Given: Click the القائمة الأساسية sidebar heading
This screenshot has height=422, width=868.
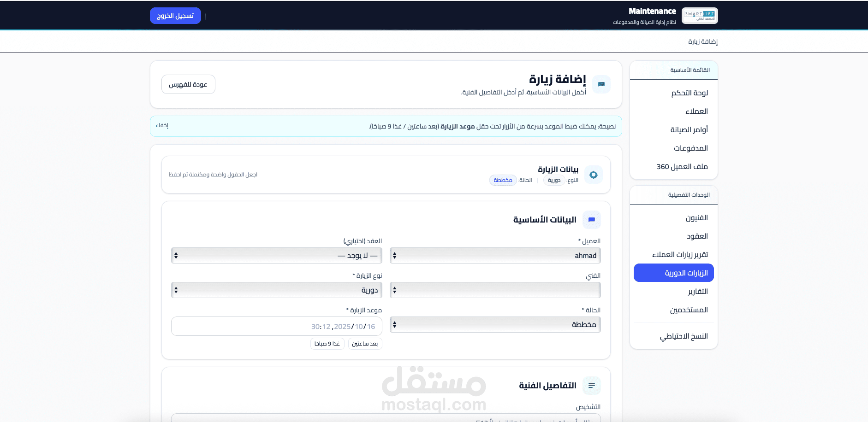Looking at the screenshot, I should pos(690,70).
